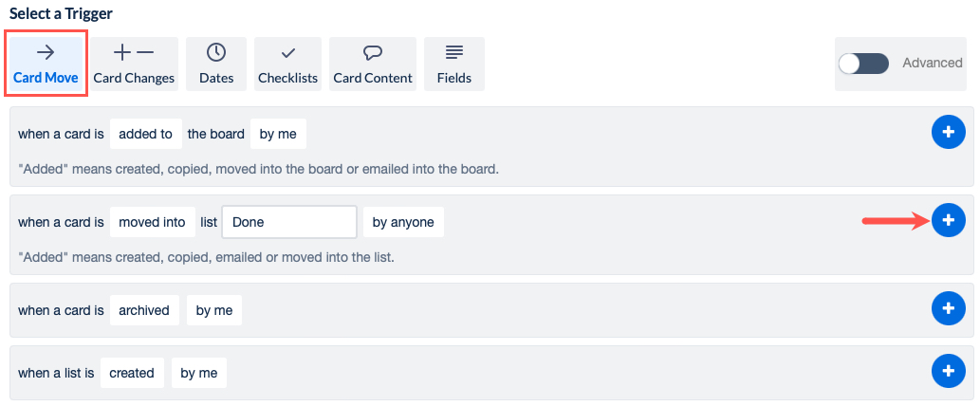
Task: Switch to the Dates trigger tab
Action: click(x=216, y=64)
